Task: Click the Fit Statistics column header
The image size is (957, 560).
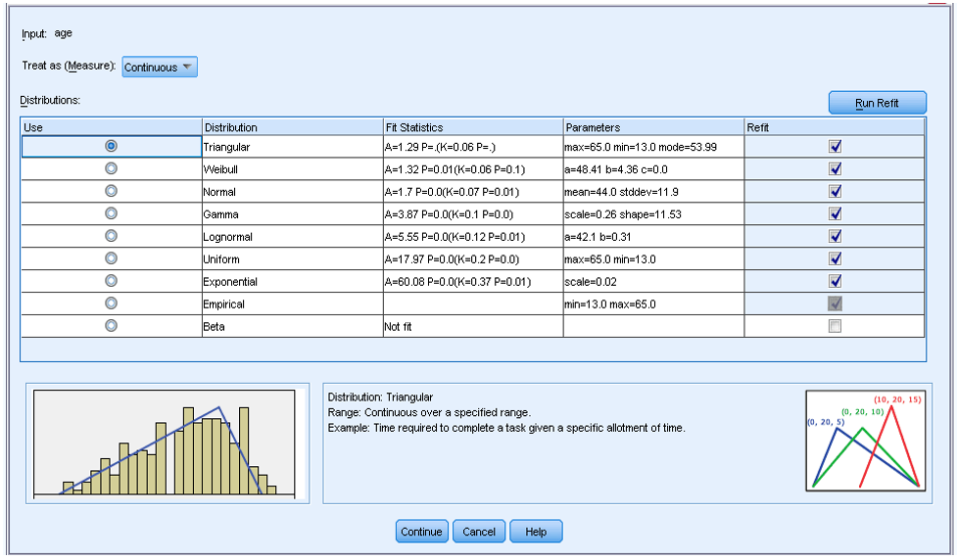Action: point(473,127)
